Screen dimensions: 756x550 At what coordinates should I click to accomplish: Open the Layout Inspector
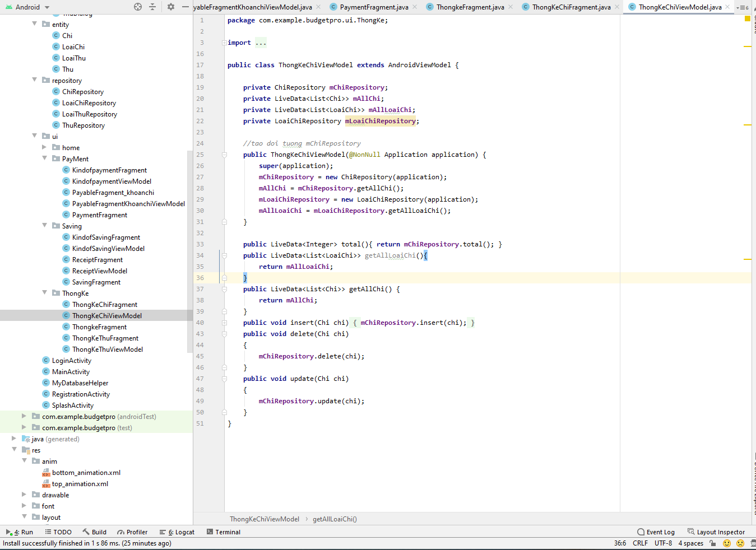click(x=716, y=532)
